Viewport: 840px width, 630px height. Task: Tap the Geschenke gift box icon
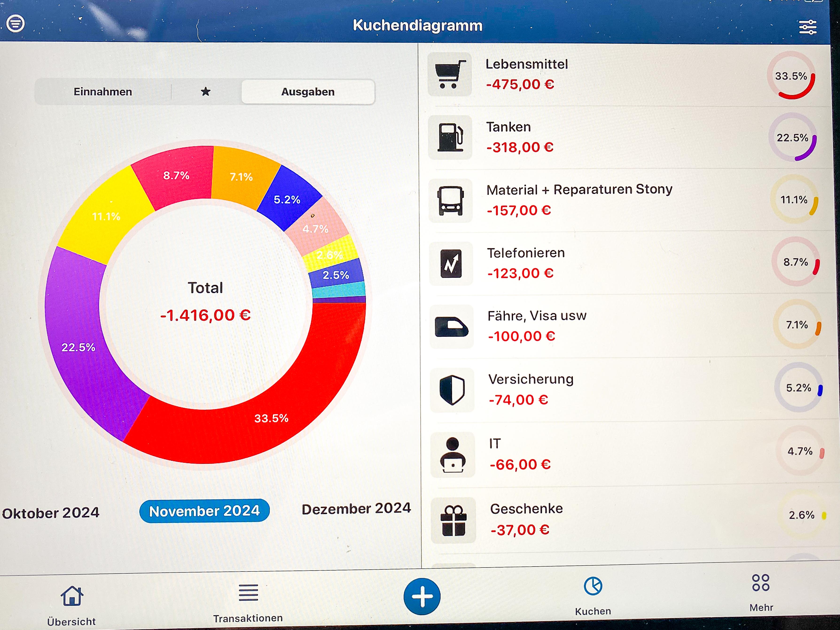click(453, 521)
